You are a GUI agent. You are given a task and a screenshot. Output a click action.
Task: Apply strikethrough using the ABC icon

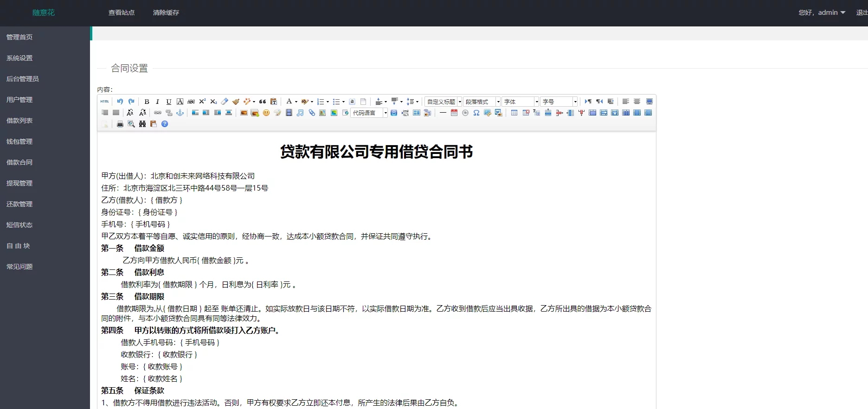click(191, 102)
